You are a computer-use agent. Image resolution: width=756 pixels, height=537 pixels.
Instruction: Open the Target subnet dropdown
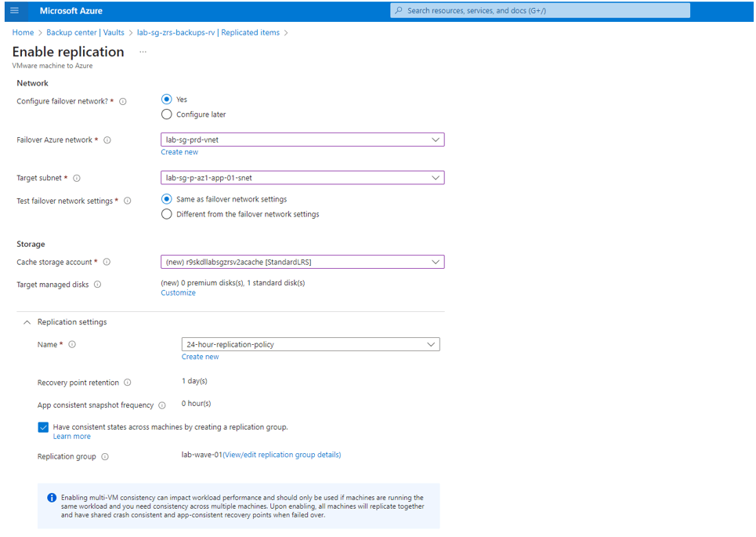point(302,178)
